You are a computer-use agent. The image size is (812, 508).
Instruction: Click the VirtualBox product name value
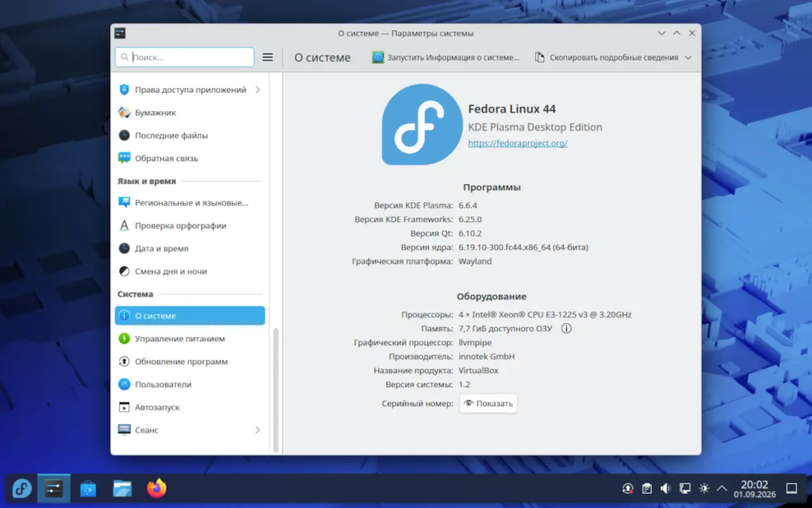[478, 370]
